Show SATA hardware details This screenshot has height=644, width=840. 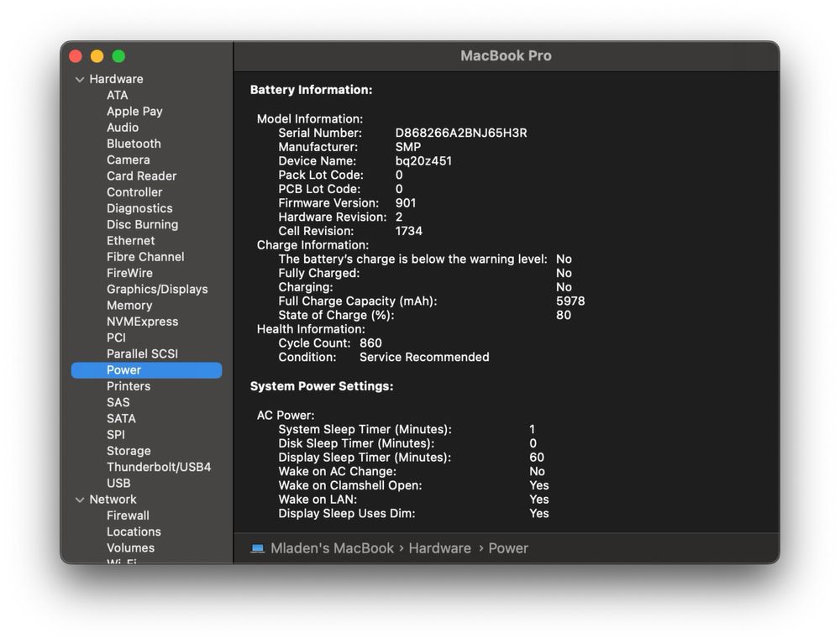pos(121,419)
